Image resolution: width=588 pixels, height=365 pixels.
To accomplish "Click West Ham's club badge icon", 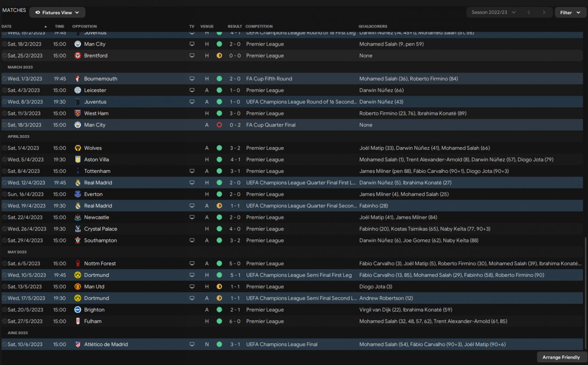I will click(x=78, y=114).
